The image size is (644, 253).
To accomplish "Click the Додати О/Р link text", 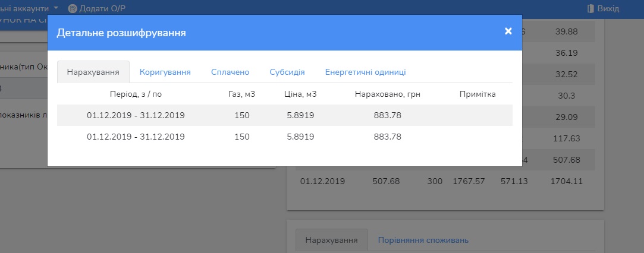I will 103,8.
